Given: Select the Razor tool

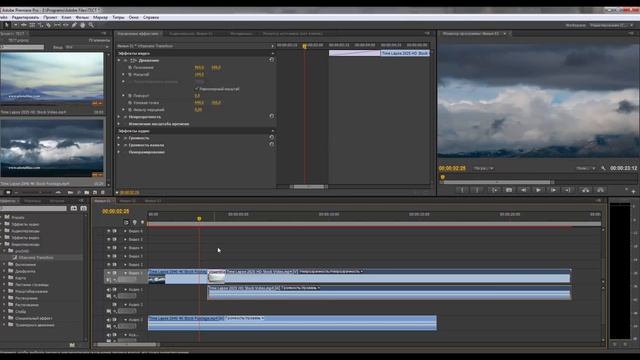Looking at the screenshot, I should tap(49, 25).
